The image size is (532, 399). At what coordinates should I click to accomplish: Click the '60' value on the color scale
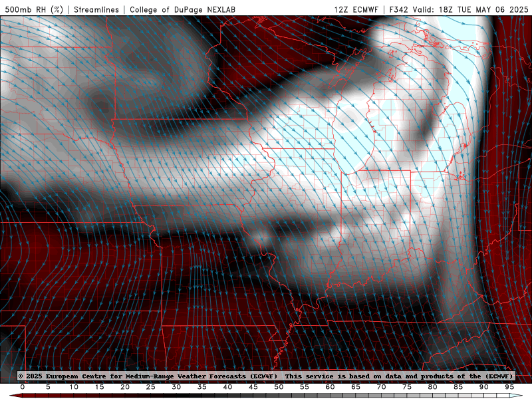pos(330,387)
